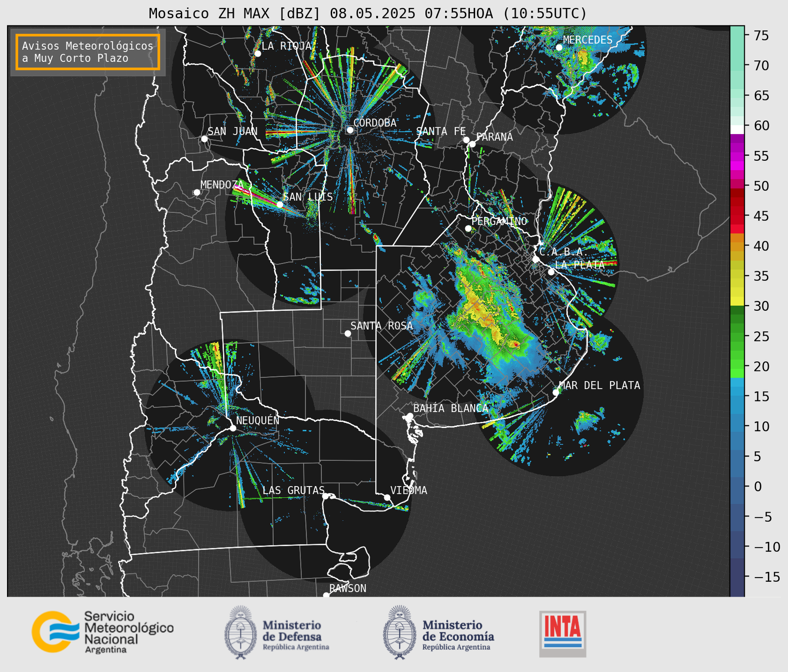The image size is (788, 672).
Task: Select the LA PLATA city dot
Action: tap(551, 272)
